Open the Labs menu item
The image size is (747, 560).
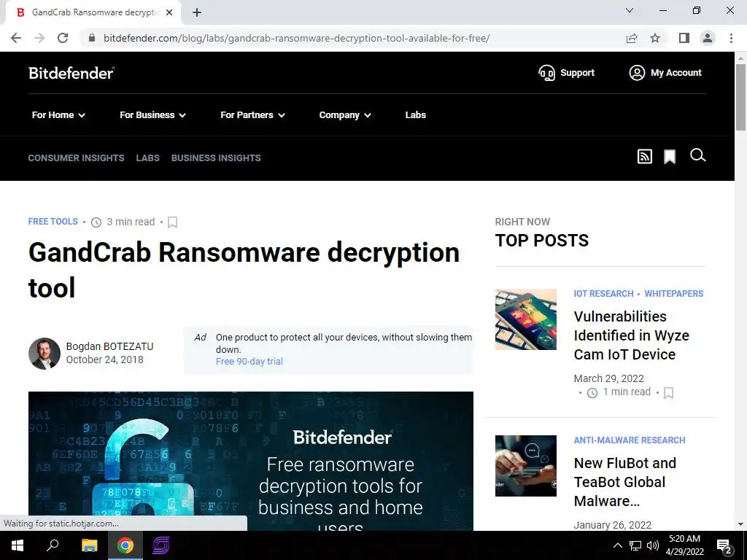click(415, 114)
